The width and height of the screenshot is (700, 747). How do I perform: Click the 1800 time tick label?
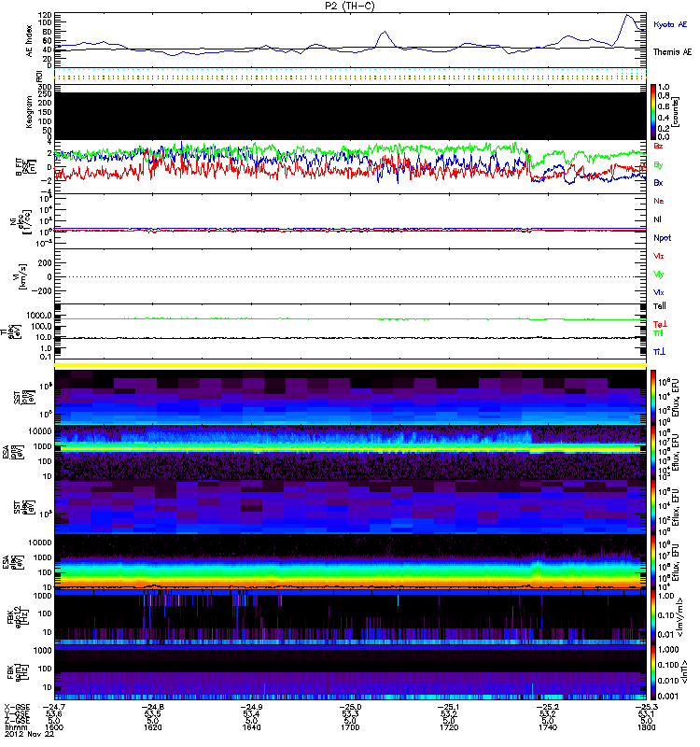[x=646, y=727]
